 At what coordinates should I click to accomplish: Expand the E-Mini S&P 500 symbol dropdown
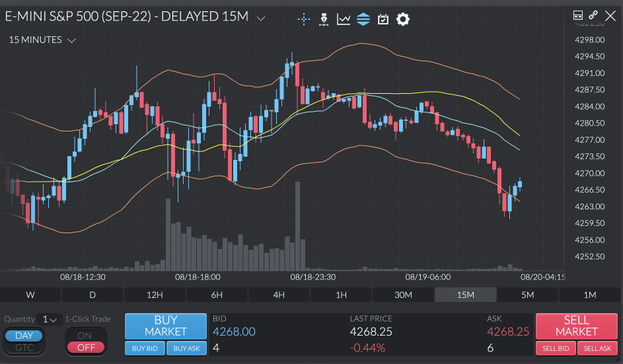pyautogui.click(x=261, y=18)
